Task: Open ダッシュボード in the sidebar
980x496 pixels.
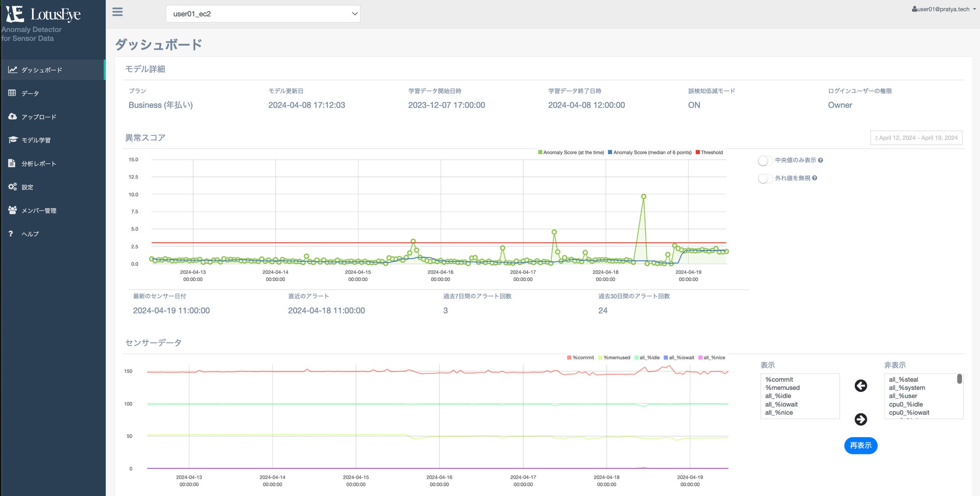Action: pyautogui.click(x=53, y=70)
